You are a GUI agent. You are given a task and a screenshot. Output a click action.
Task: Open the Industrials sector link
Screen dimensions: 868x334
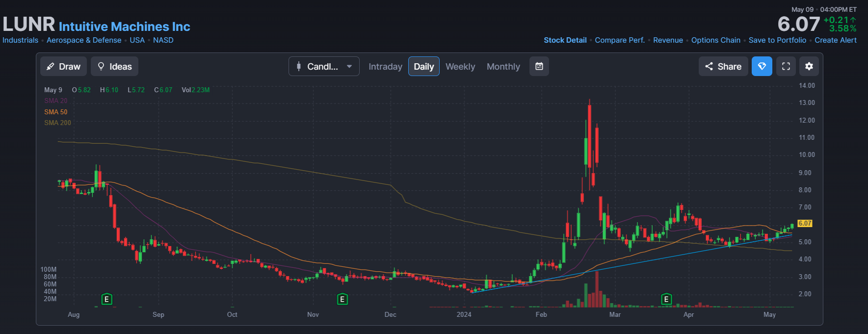[20, 40]
